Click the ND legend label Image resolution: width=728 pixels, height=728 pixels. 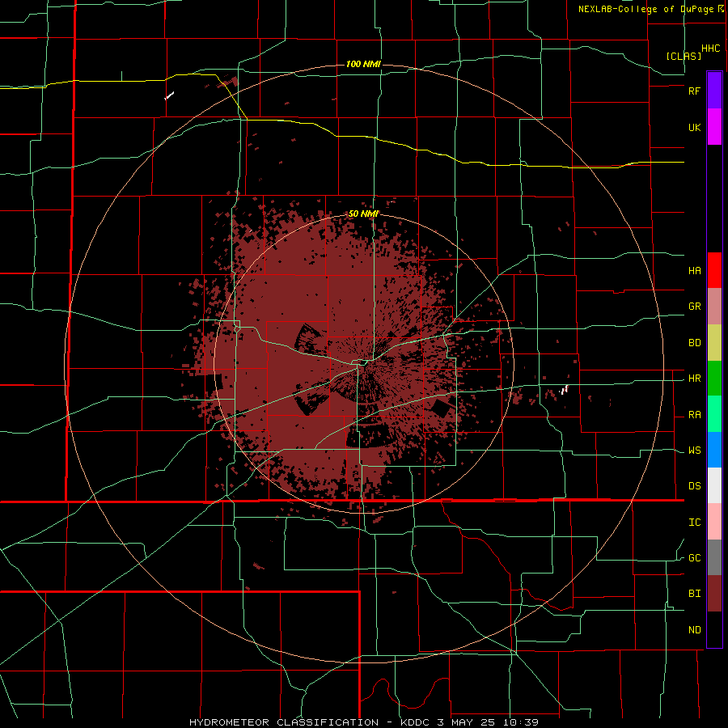tap(694, 630)
